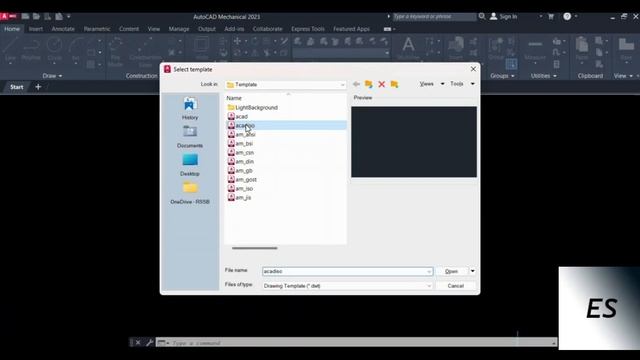The height and width of the screenshot is (360, 640).
Task: Go back to the previous folder
Action: point(356,84)
